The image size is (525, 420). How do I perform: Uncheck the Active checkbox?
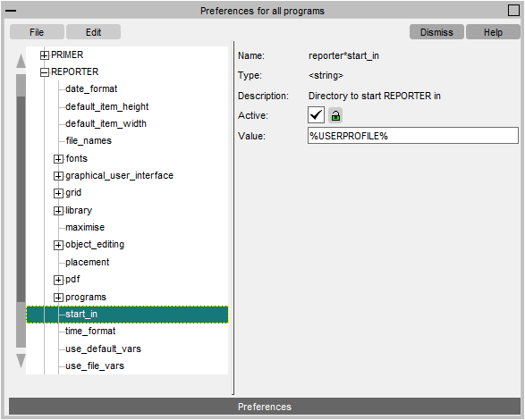(x=316, y=115)
